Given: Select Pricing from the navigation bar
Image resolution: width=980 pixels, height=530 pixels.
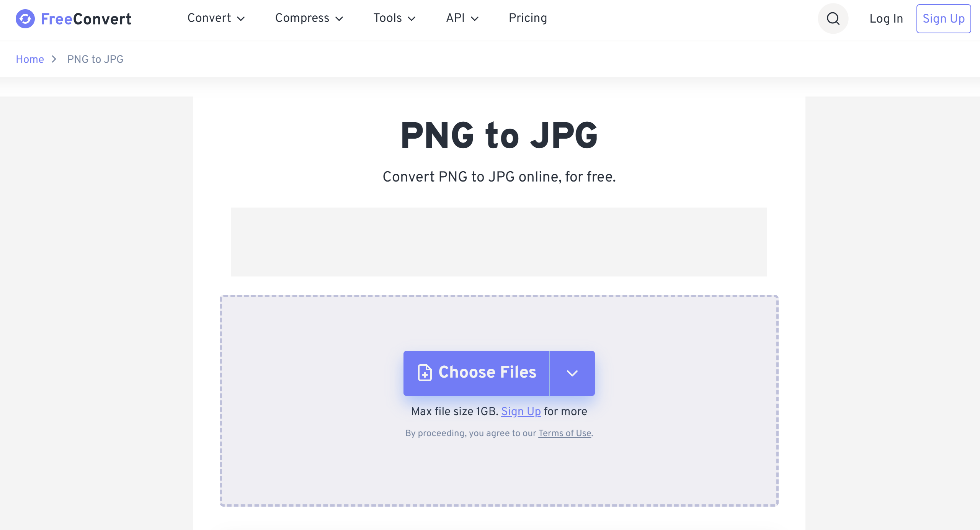Looking at the screenshot, I should (x=528, y=18).
